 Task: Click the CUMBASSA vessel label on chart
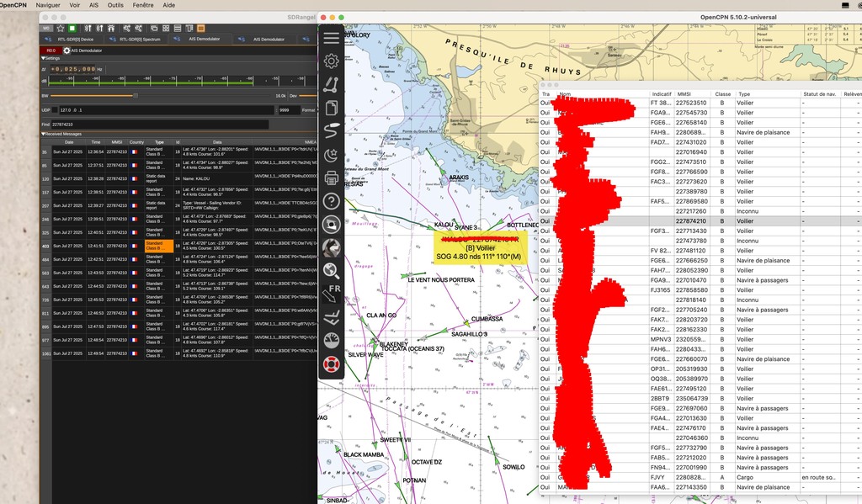point(487,319)
